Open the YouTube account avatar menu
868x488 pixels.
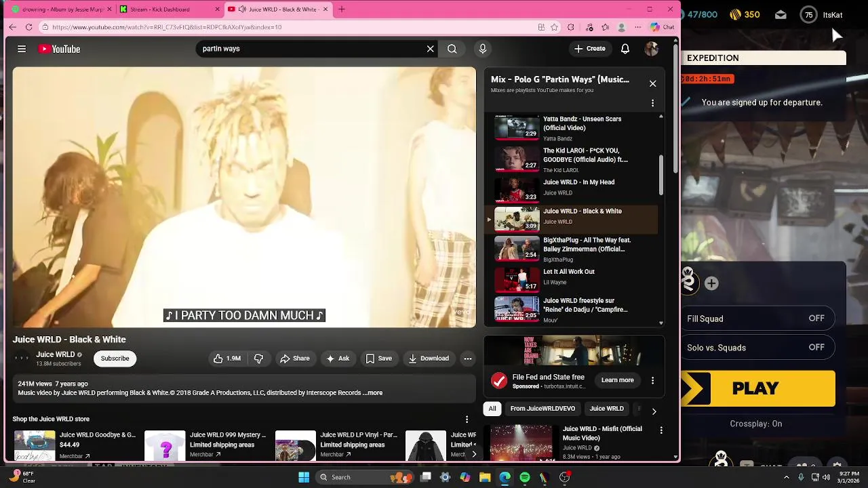point(652,49)
